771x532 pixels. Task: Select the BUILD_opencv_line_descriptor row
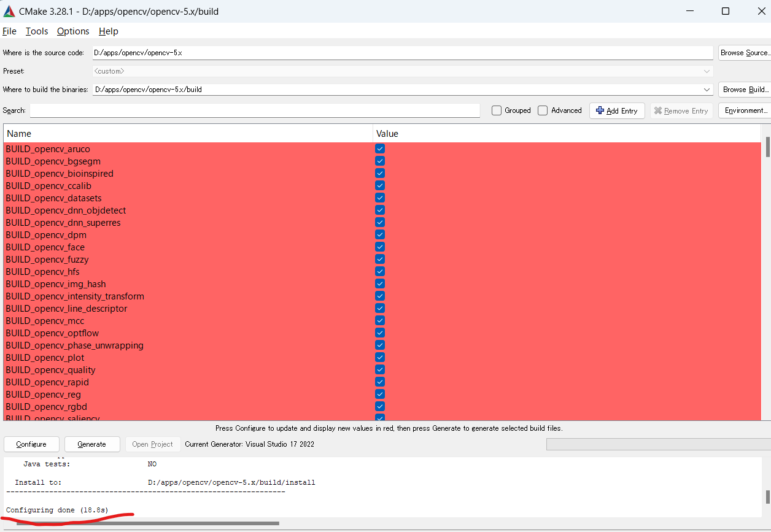pos(382,308)
